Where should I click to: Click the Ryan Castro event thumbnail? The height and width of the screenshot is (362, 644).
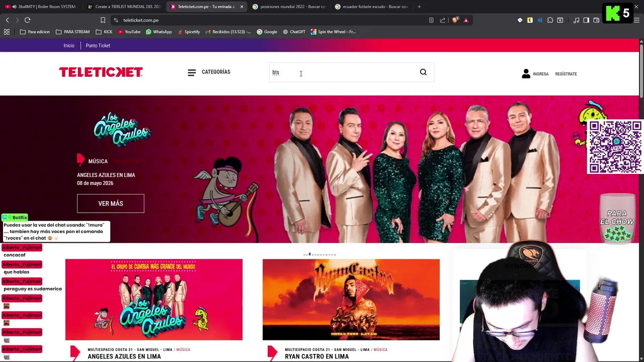click(351, 300)
